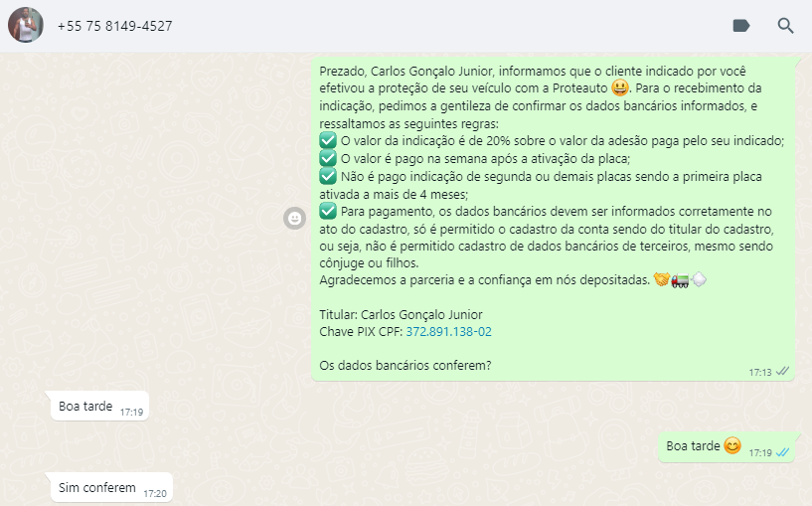
Task: Click the label tag icon in header
Action: point(741,26)
